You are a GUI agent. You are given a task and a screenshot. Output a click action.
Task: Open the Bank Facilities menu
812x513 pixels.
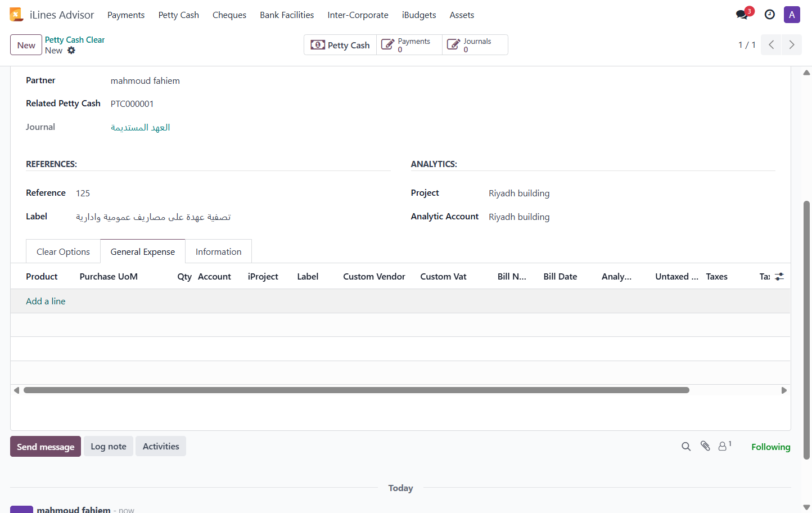point(287,15)
